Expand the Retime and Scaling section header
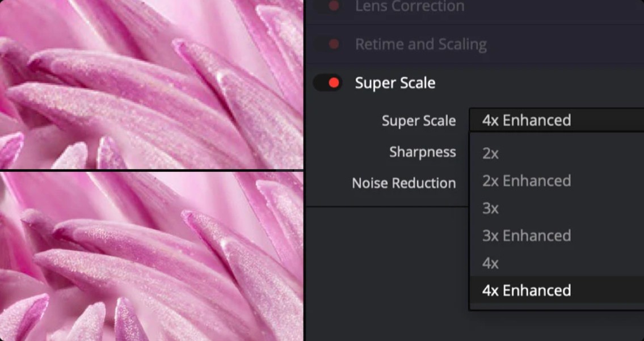The height and width of the screenshot is (341, 644). pyautogui.click(x=420, y=44)
